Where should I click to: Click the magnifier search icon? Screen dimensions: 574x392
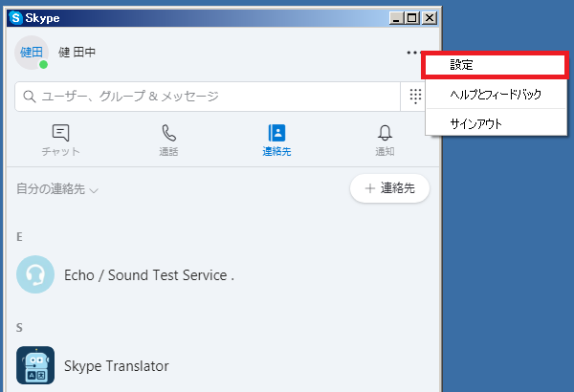(30, 97)
